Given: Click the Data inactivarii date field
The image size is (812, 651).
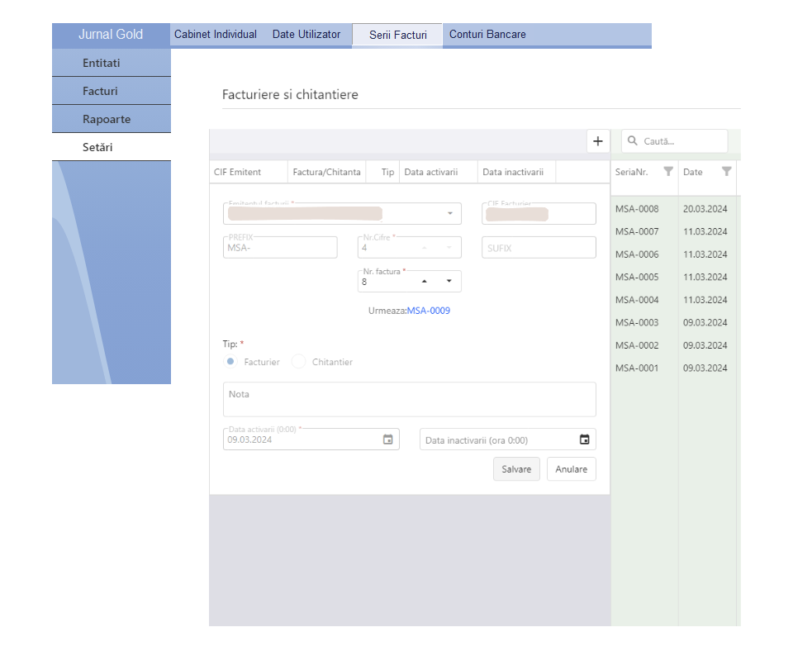Looking at the screenshot, I should click(507, 440).
